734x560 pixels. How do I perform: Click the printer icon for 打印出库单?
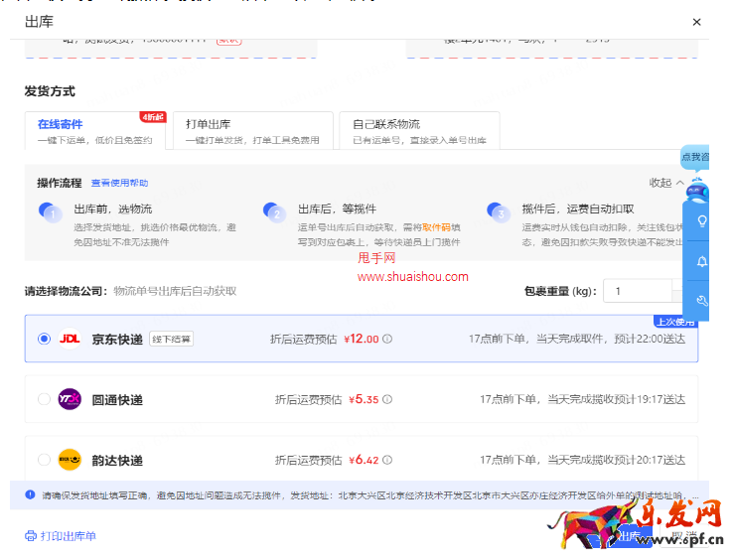click(x=30, y=536)
